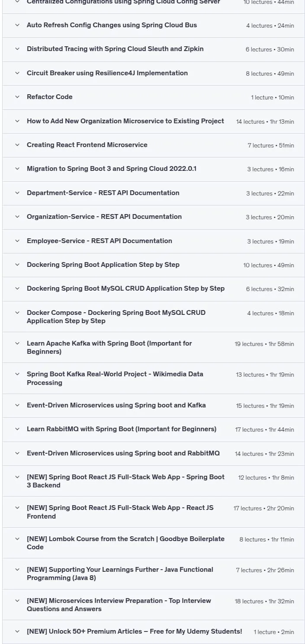This screenshot has width=305, height=644.
Task: Expand Creating React Frontend Microservice chevron
Action: tap(17, 145)
